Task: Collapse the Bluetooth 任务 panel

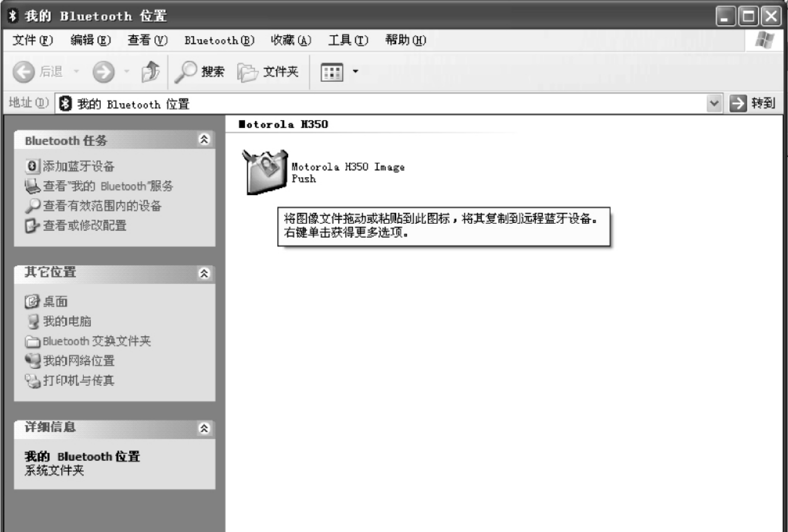Action: (204, 139)
